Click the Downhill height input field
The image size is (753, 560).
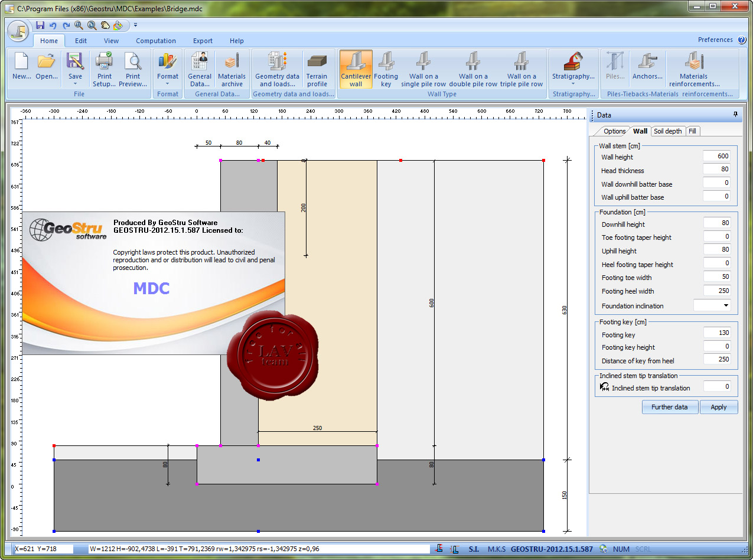pyautogui.click(x=717, y=223)
